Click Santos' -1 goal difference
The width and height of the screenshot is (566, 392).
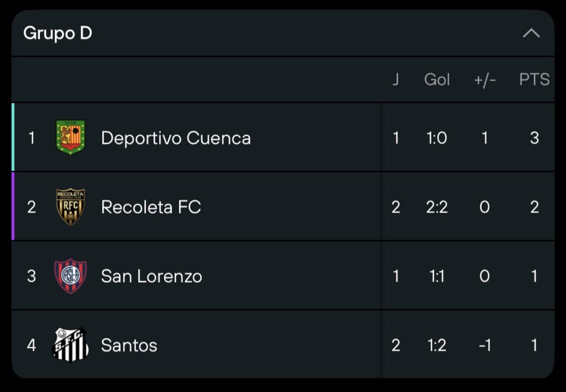pyautogui.click(x=485, y=345)
